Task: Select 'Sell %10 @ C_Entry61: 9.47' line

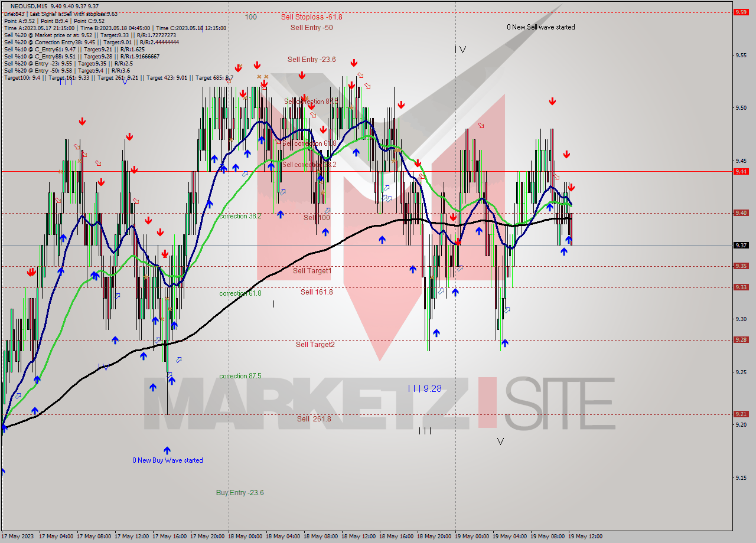Action: (x=74, y=49)
